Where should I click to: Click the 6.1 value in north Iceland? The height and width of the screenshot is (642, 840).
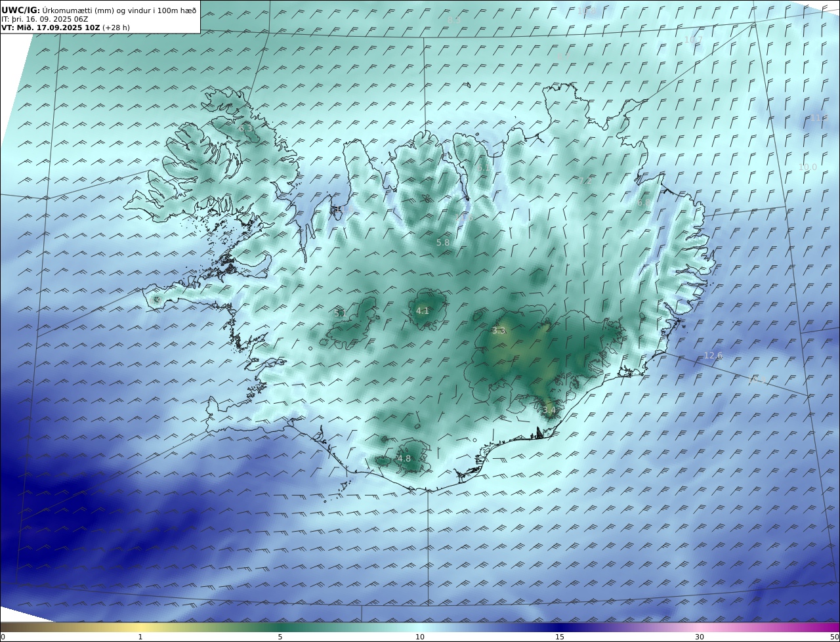[484, 169]
